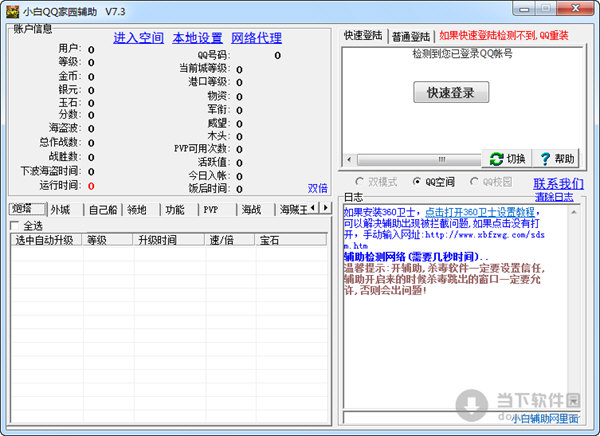The width and height of the screenshot is (600, 436).
Task: Click the red 如果快速登陆检测不到 notice
Action: tap(504, 36)
